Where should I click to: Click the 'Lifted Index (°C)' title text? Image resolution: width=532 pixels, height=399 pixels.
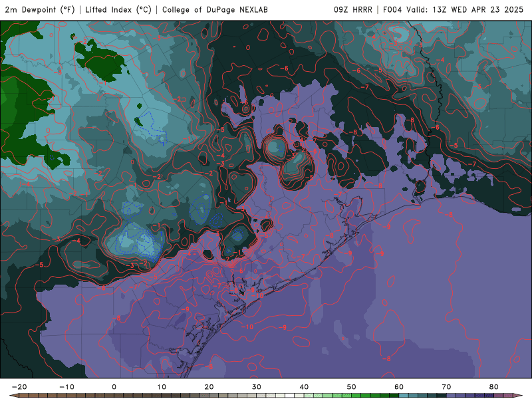(x=118, y=9)
